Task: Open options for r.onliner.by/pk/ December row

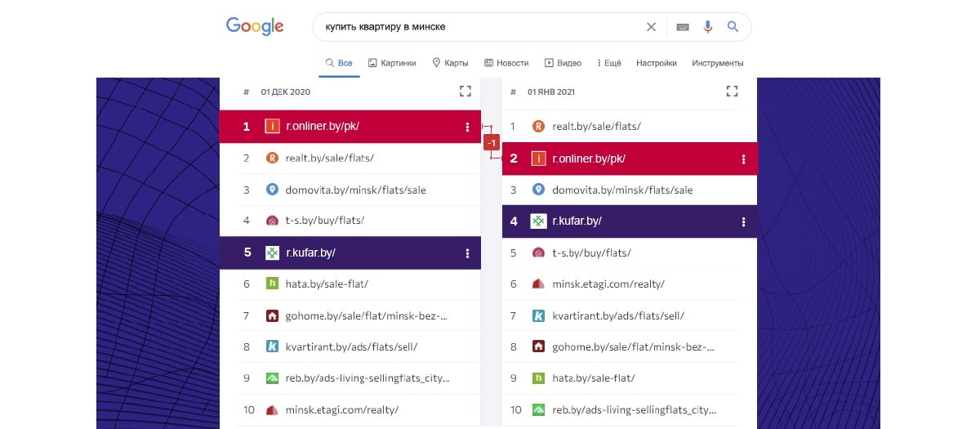Action: (467, 127)
